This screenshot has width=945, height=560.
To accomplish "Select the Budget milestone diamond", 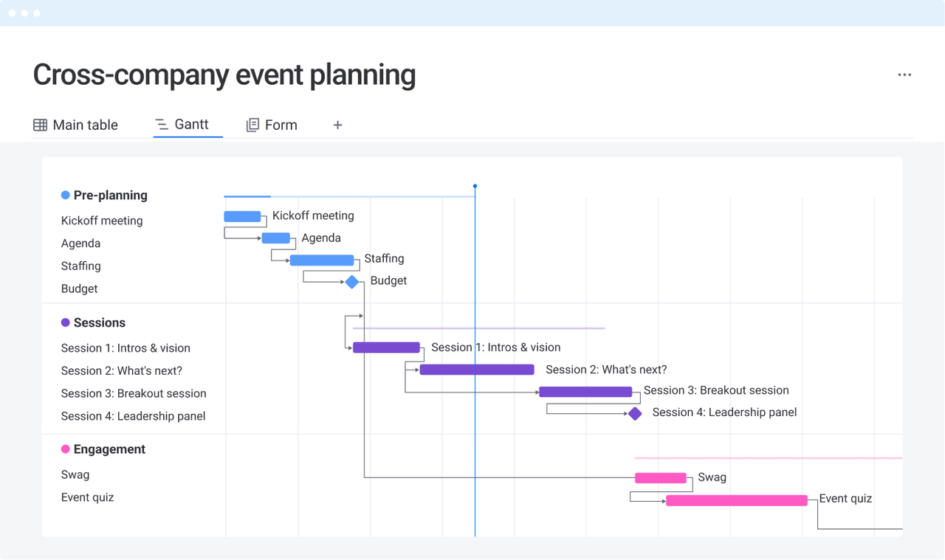I will pyautogui.click(x=352, y=282).
